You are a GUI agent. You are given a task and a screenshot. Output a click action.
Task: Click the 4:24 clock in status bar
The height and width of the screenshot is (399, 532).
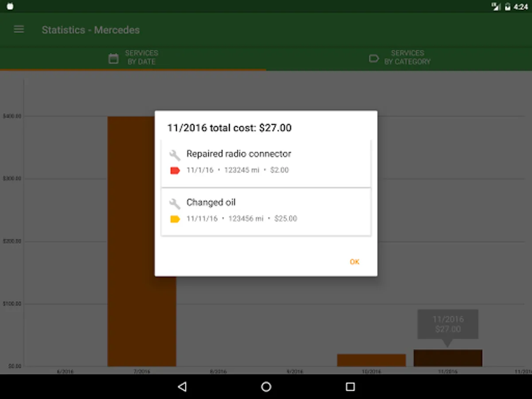[x=521, y=7]
